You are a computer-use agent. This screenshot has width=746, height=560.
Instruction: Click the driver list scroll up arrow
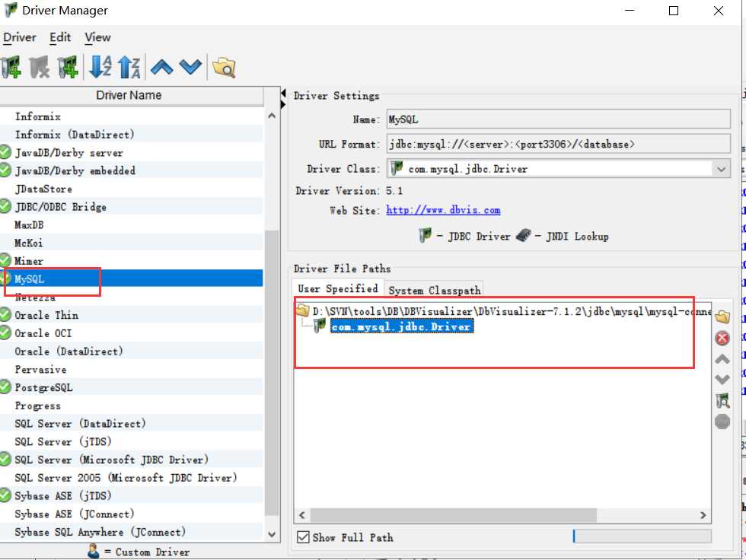coord(272,116)
